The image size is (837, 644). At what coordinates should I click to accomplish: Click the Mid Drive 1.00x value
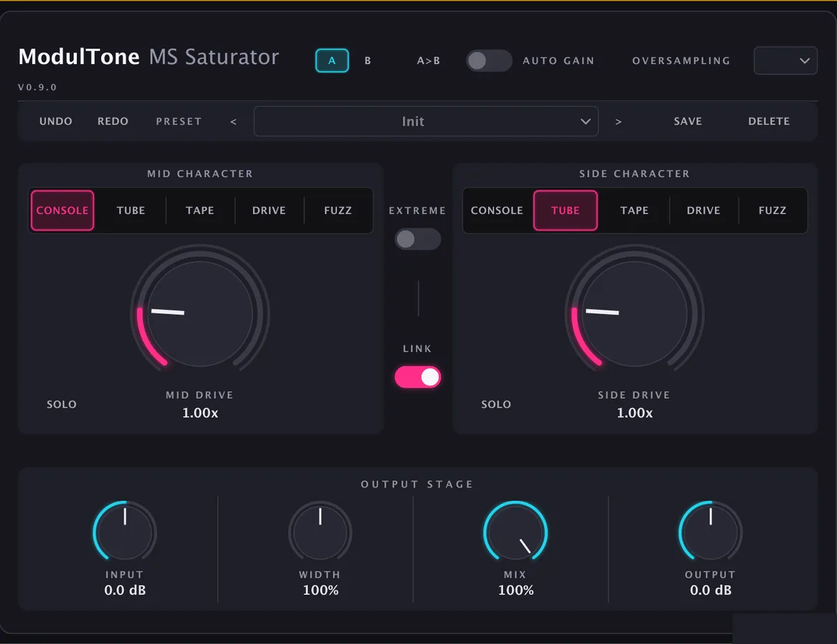click(x=200, y=413)
